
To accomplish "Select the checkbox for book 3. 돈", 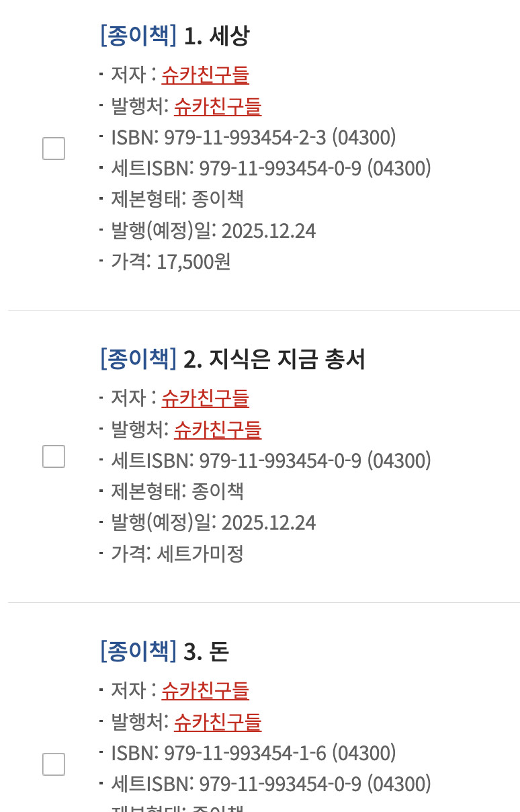I will coord(54,764).
